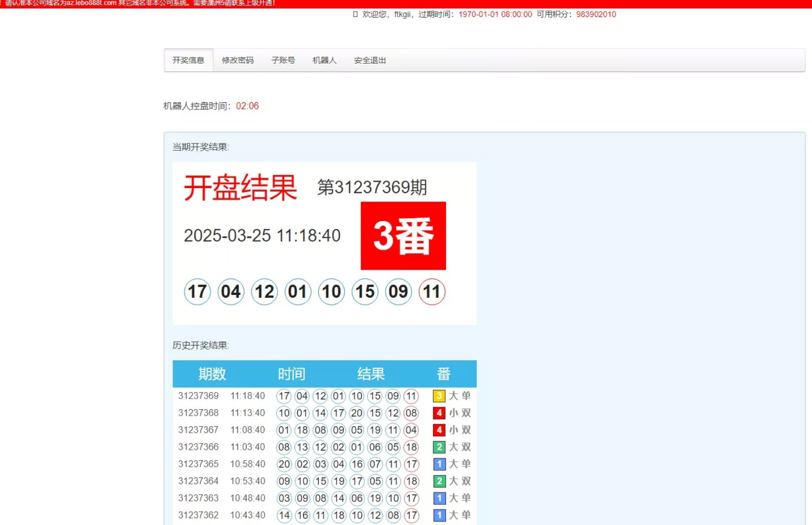The image size is (812, 525).
Task: Open the 开奖信息 tab
Action: tap(188, 60)
